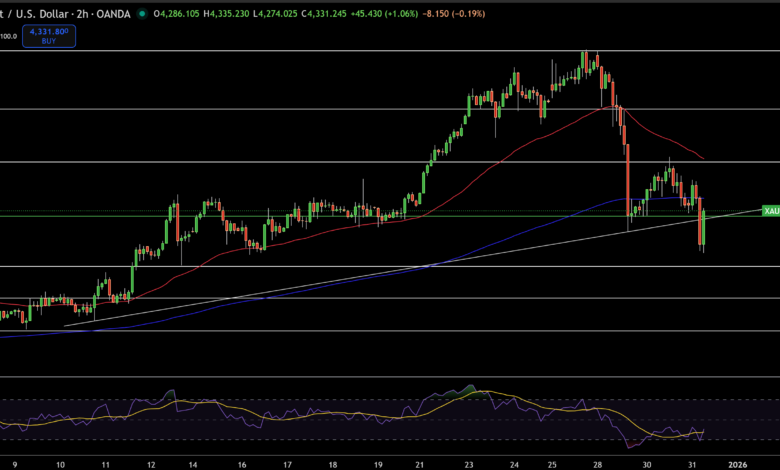Select the purple oscillator line in the bottom pane
The height and width of the screenshot is (470, 780).
[x=200, y=408]
